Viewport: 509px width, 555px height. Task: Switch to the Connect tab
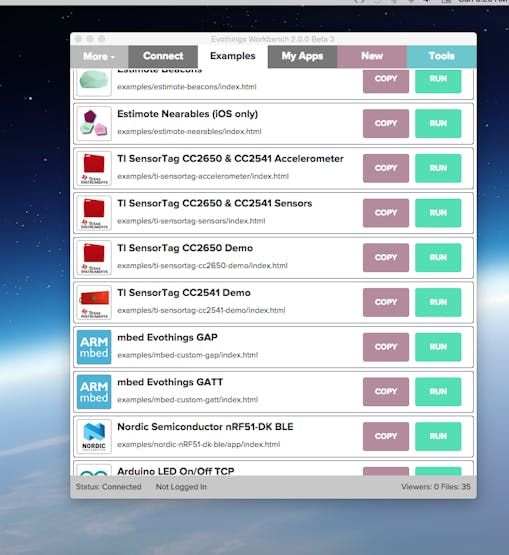pos(163,56)
